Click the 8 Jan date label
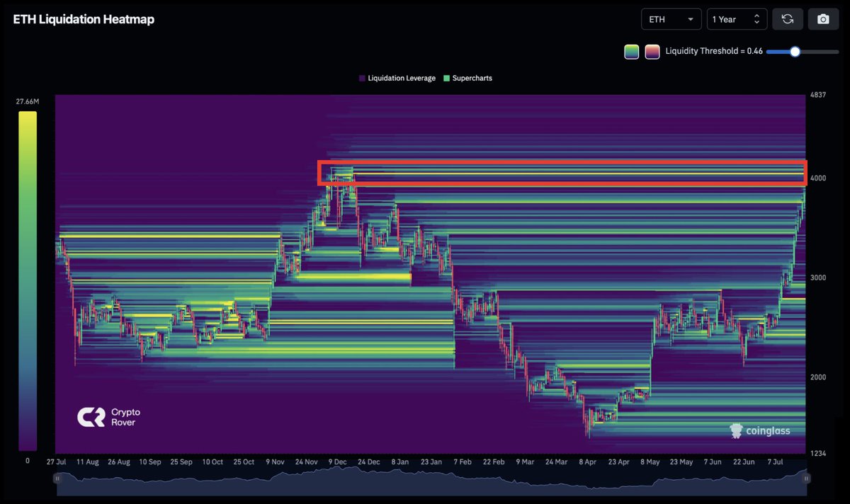Image resolution: width=850 pixels, height=504 pixels. click(x=399, y=462)
